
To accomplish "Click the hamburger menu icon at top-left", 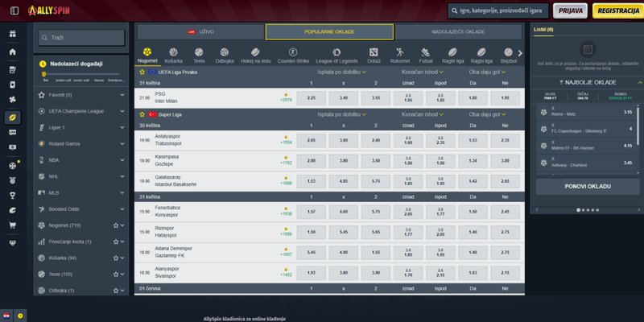I will pyautogui.click(x=11, y=10).
